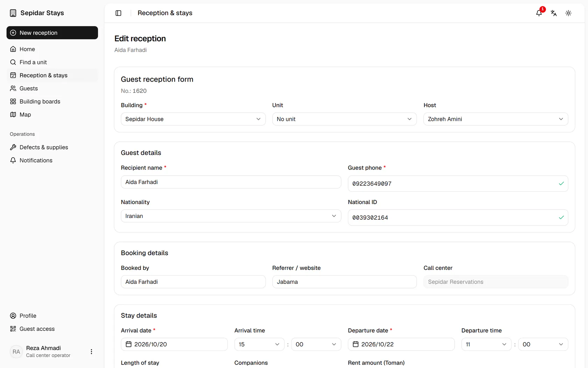588x368 pixels.
Task: Click the language translate icon
Action: (554, 13)
